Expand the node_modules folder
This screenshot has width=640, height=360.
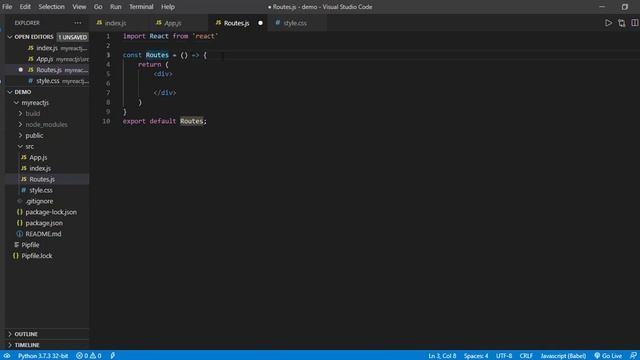coord(46,124)
